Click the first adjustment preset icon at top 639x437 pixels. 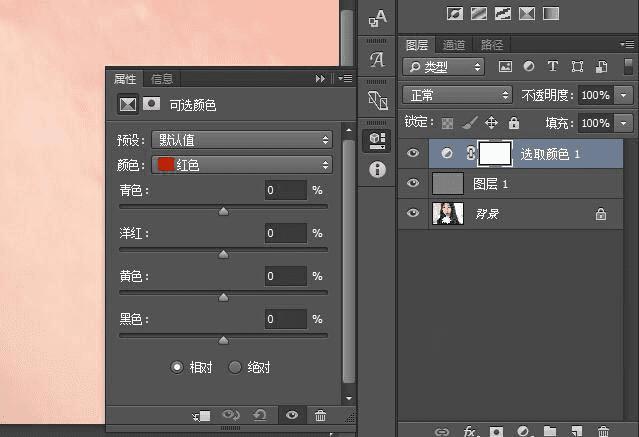455,14
